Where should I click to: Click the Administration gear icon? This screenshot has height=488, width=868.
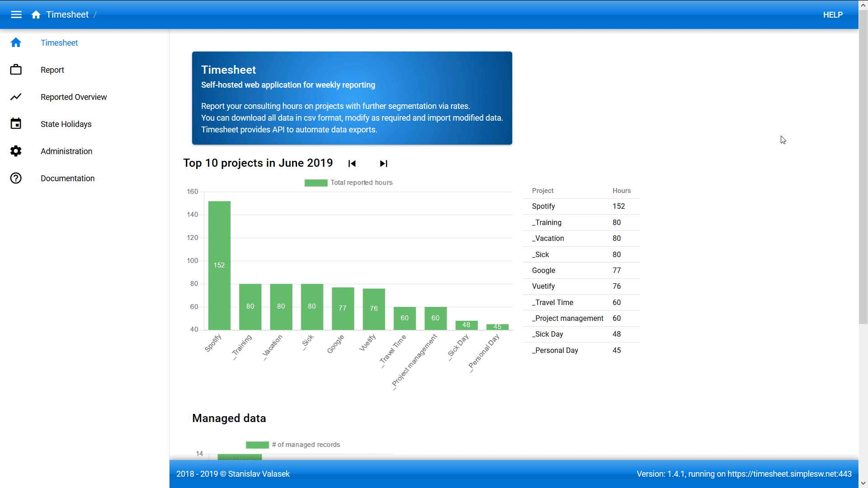click(16, 151)
